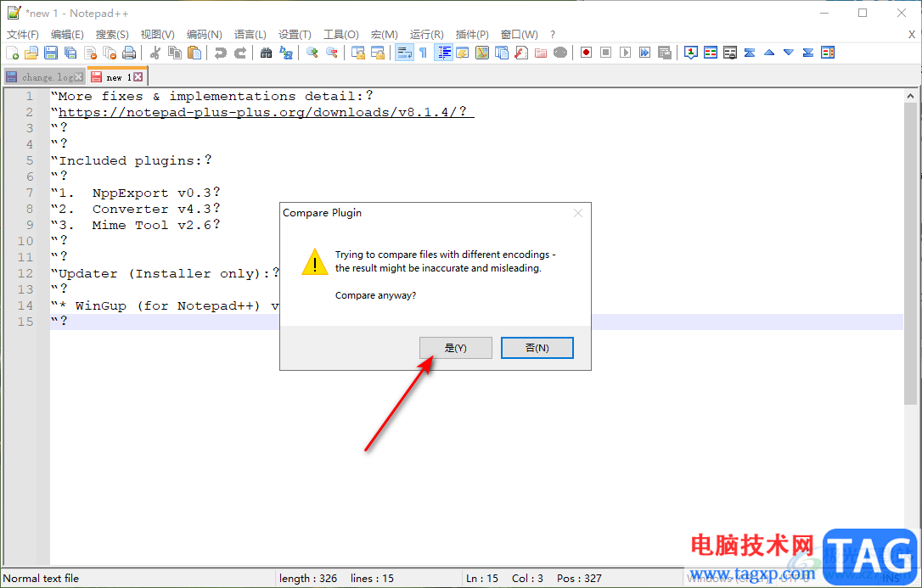
Task: Click the Save All toolbar icon
Action: click(x=70, y=53)
